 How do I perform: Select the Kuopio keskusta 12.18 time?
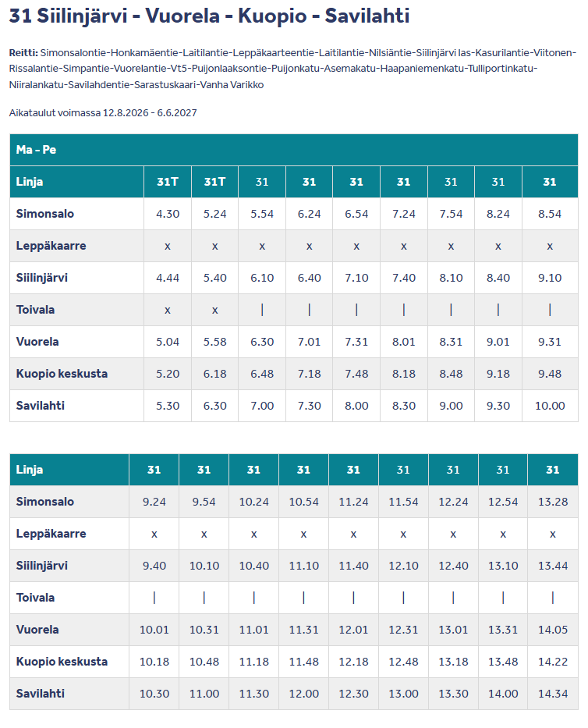353,662
